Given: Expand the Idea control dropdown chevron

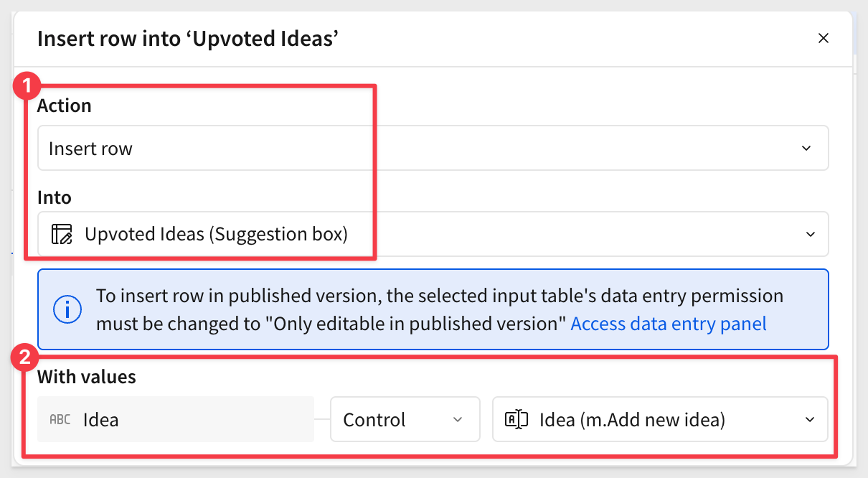Looking at the screenshot, I should pyautogui.click(x=810, y=420).
